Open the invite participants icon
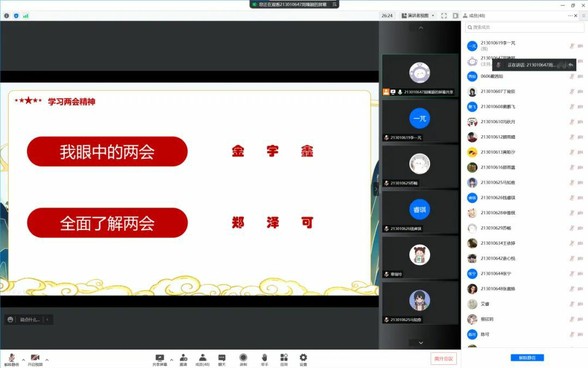This screenshot has width=588, height=368. (183, 359)
